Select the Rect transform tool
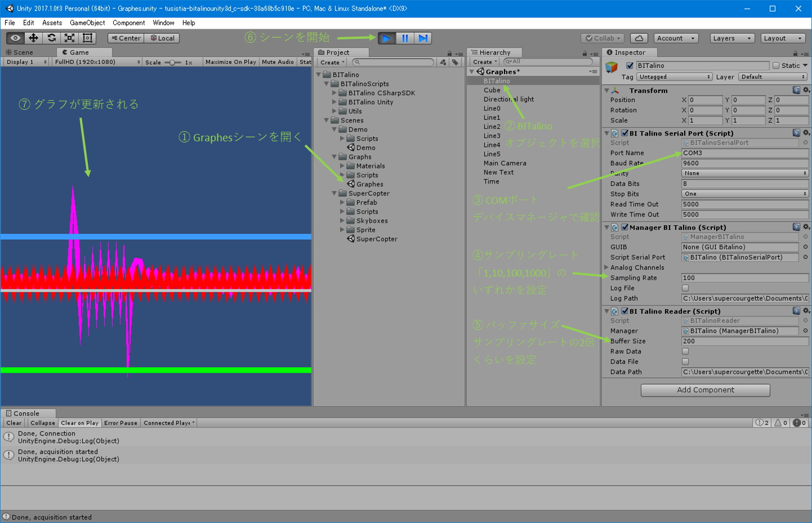The image size is (812, 523). (87, 38)
